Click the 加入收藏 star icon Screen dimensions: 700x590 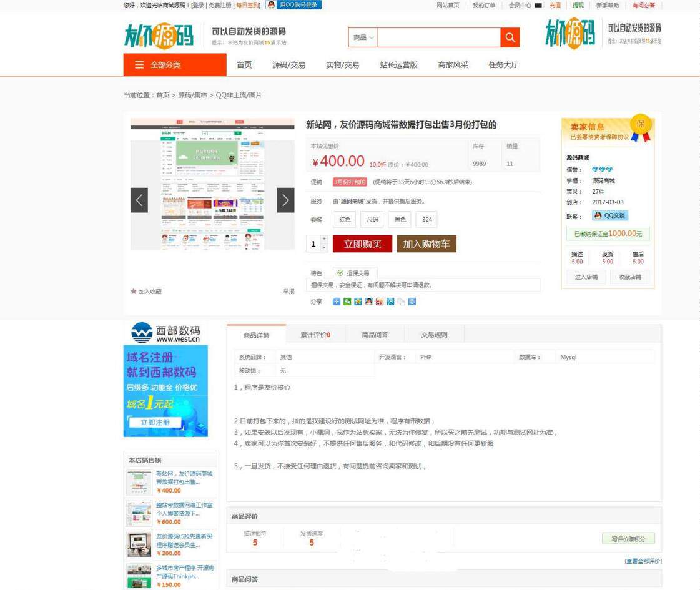[133, 291]
